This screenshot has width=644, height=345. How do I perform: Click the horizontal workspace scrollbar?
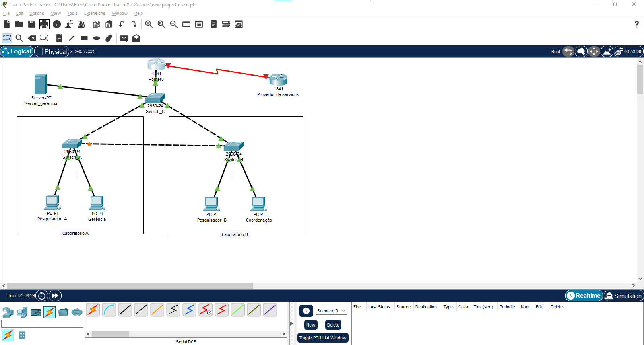[x=130, y=285]
